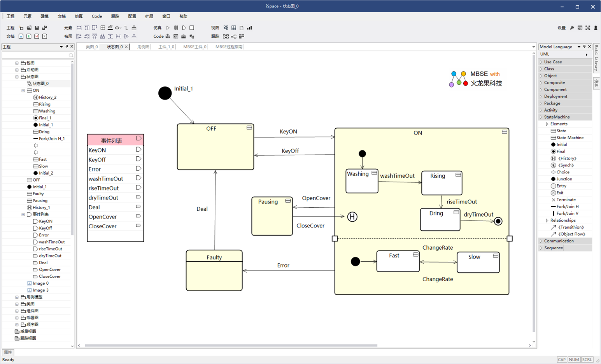
Task: Switch to the 类图_0 tab
Action: pyautogui.click(x=91, y=47)
